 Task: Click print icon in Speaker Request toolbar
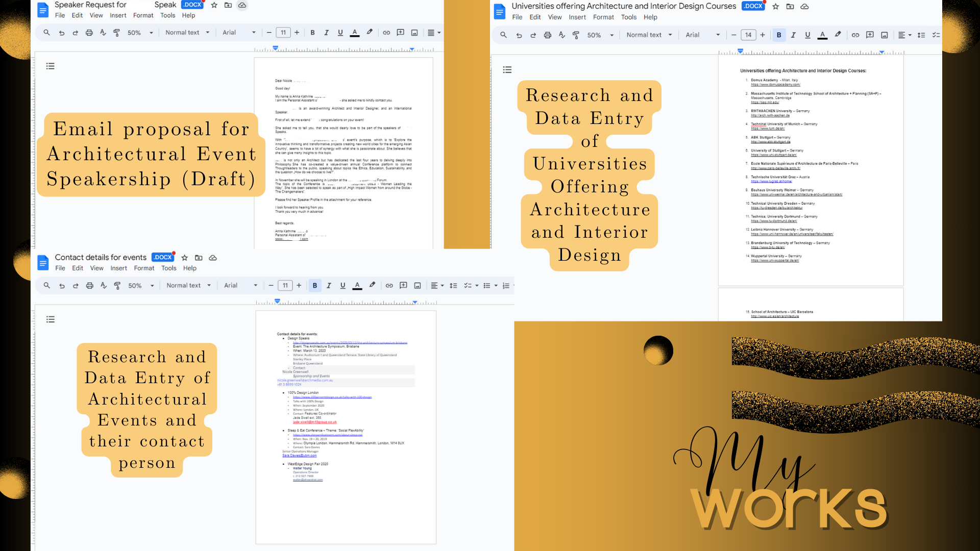tap(89, 33)
